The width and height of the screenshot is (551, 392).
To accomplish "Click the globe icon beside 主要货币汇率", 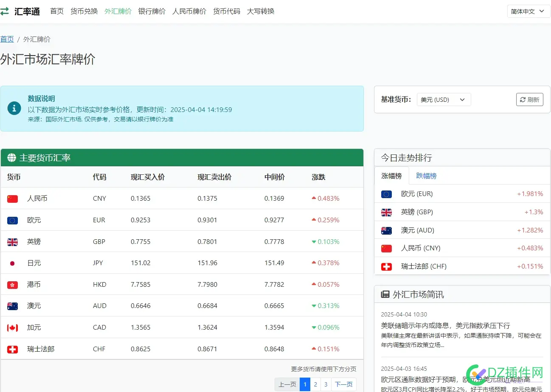I will pos(11,157).
